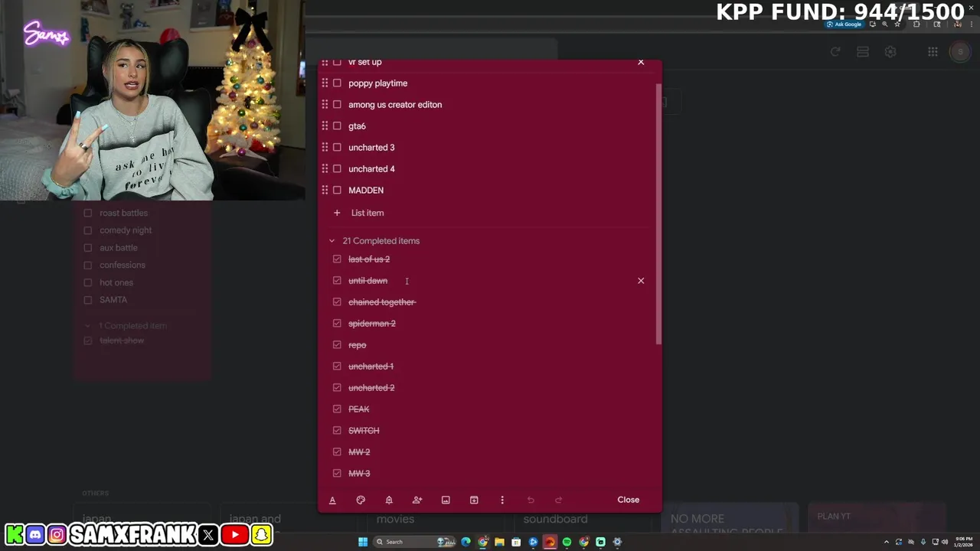Click the Windows taskbar Search box

click(414, 542)
